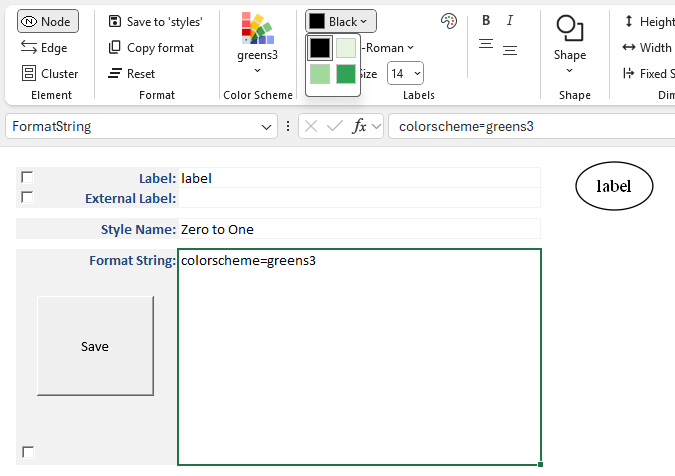The image size is (675, 476).
Task: Select the Edge element button
Action: (44, 47)
